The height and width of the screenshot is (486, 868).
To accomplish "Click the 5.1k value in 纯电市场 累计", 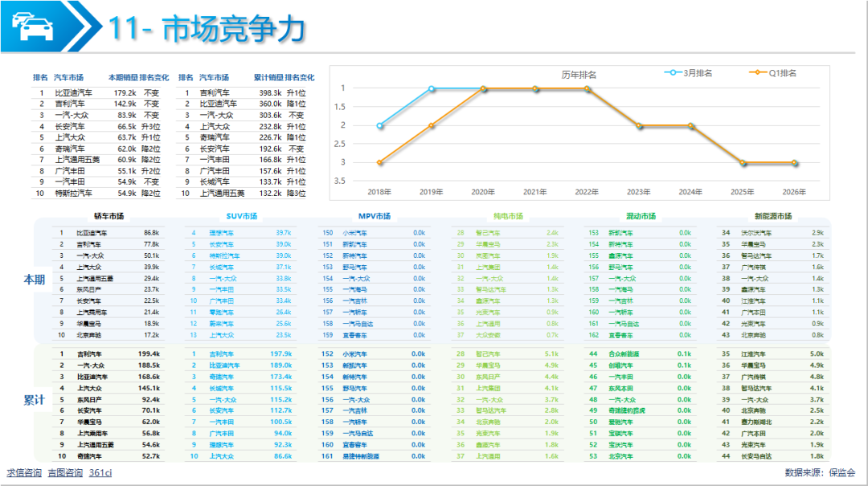I will (x=551, y=353).
